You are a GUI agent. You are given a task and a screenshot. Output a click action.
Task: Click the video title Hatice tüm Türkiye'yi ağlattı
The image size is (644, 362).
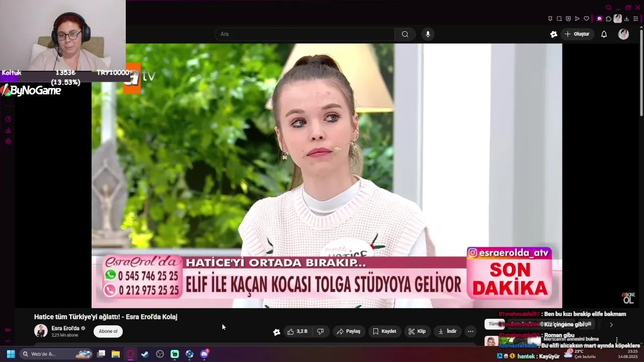click(x=106, y=317)
